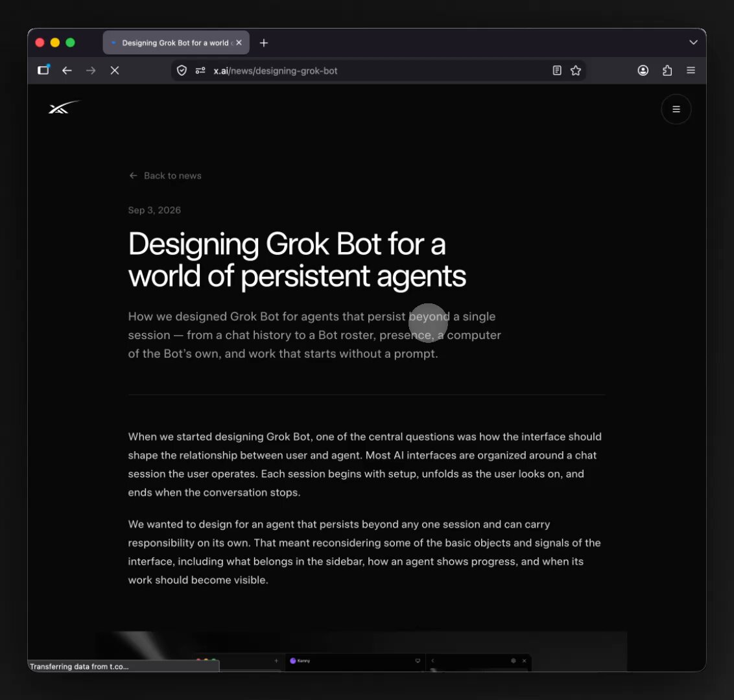The height and width of the screenshot is (700, 734).
Task: Close the Designing Grok Bot tab
Action: (x=239, y=43)
